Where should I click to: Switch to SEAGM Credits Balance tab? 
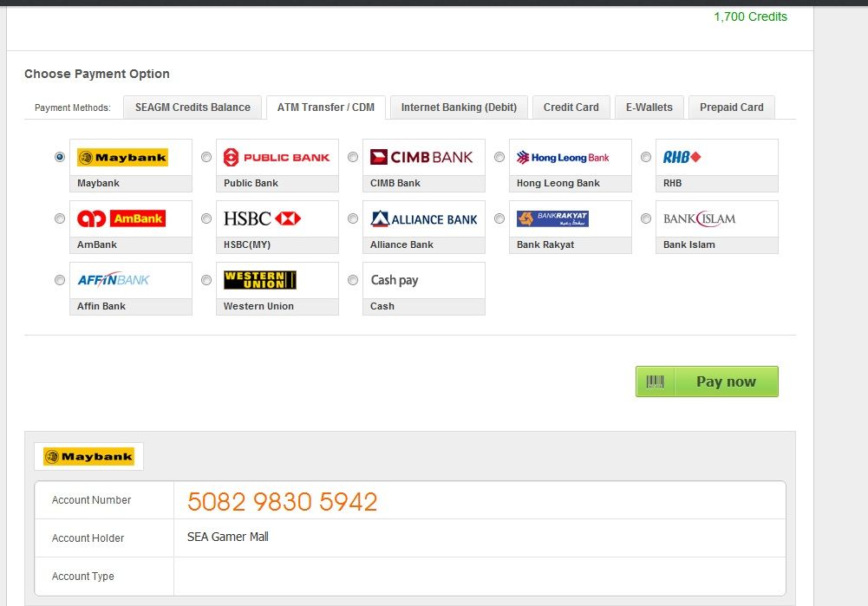click(193, 108)
